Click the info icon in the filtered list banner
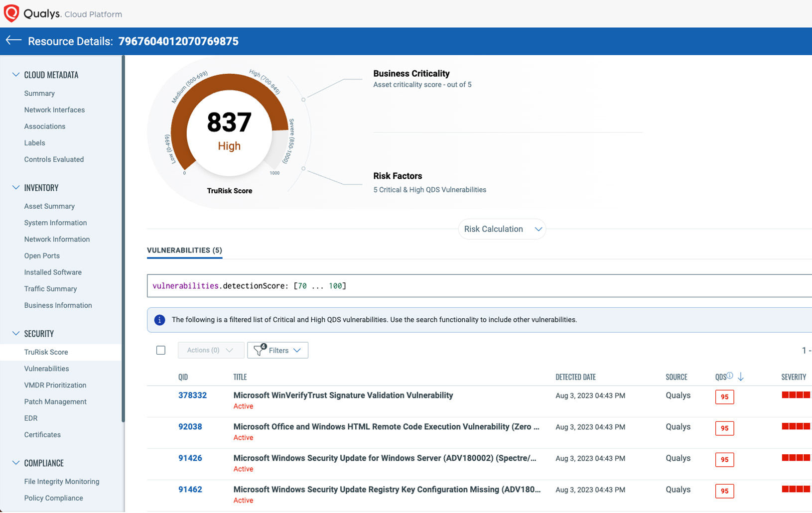Viewport: 812px width, 513px height. pos(159,320)
